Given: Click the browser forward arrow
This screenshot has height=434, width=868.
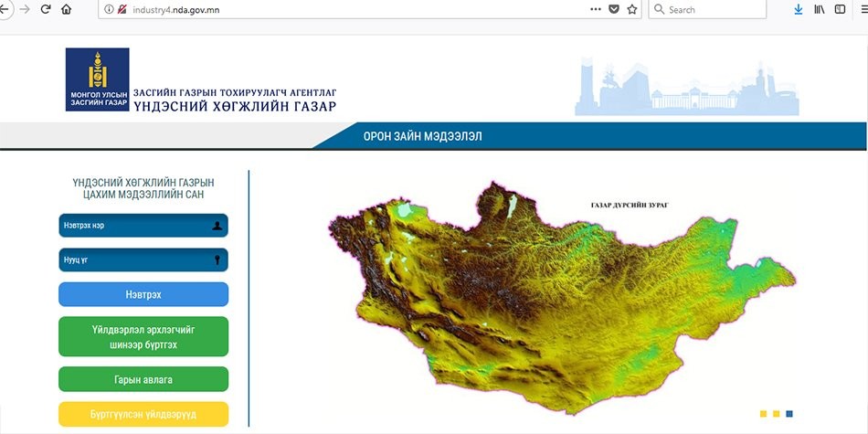Looking at the screenshot, I should point(25,9).
